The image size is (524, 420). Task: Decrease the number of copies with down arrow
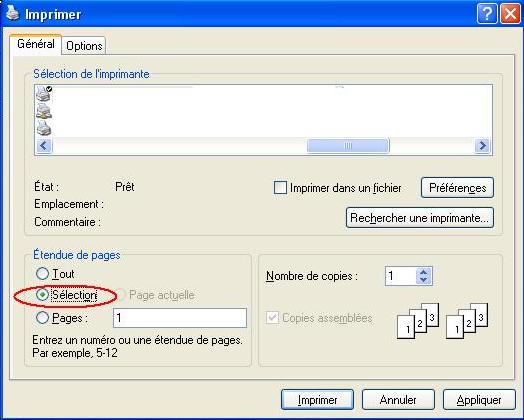pos(424,280)
